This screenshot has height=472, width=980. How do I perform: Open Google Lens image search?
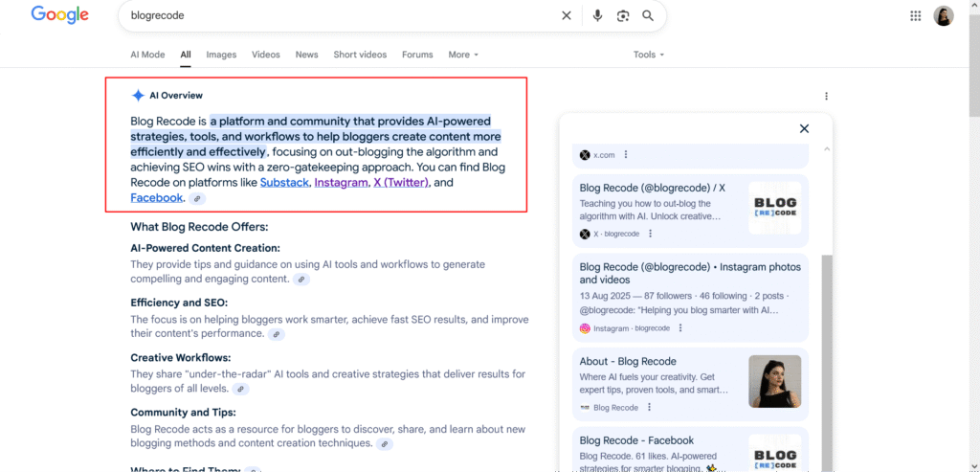(623, 15)
